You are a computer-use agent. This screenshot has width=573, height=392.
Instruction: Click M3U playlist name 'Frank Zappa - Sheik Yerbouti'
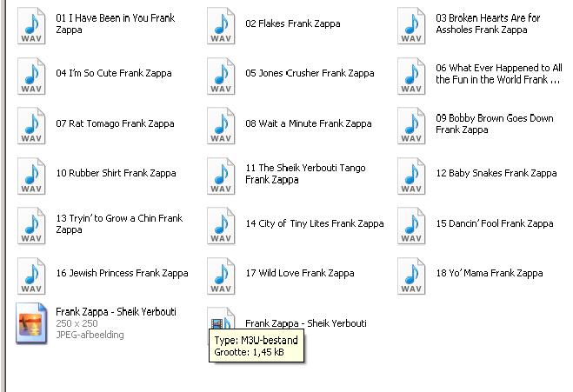tap(306, 323)
